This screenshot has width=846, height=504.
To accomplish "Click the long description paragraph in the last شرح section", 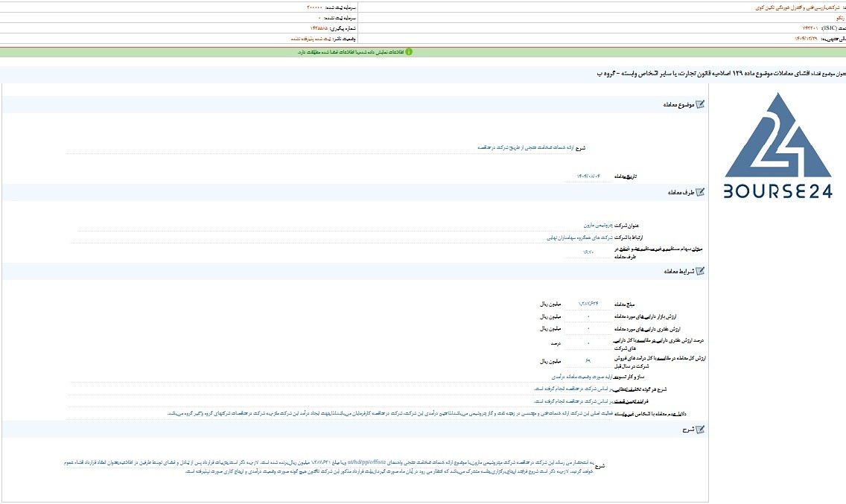I will coord(328,467).
